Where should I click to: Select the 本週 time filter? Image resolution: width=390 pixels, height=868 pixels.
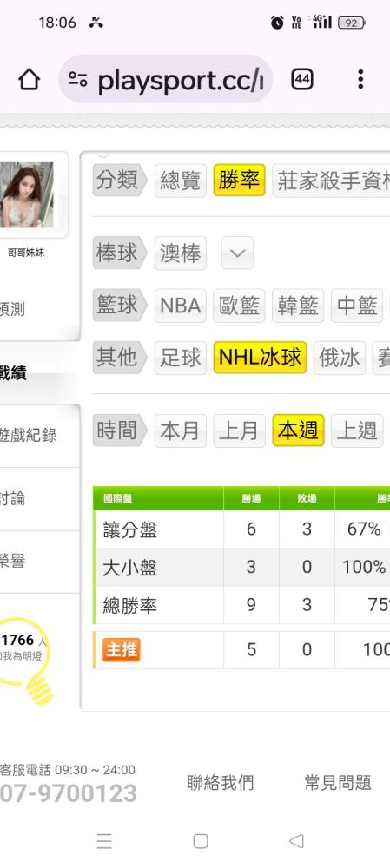pyautogui.click(x=298, y=431)
